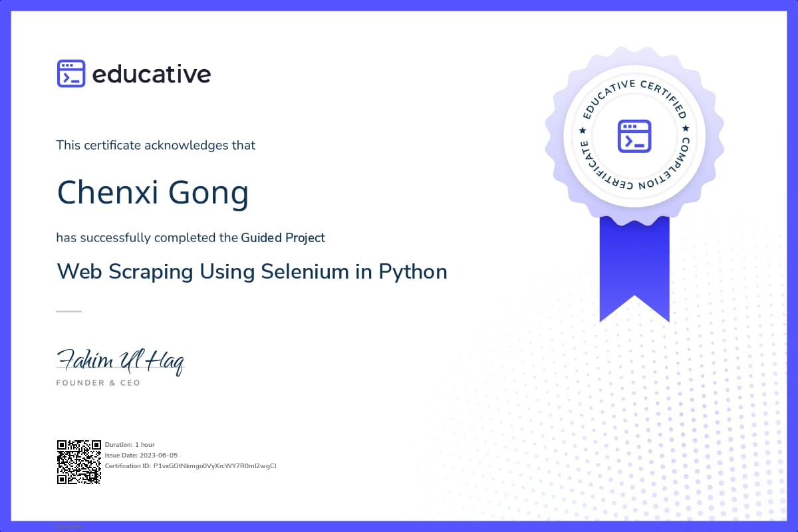Click the QR code
Image resolution: width=798 pixels, height=532 pixels.
point(78,462)
